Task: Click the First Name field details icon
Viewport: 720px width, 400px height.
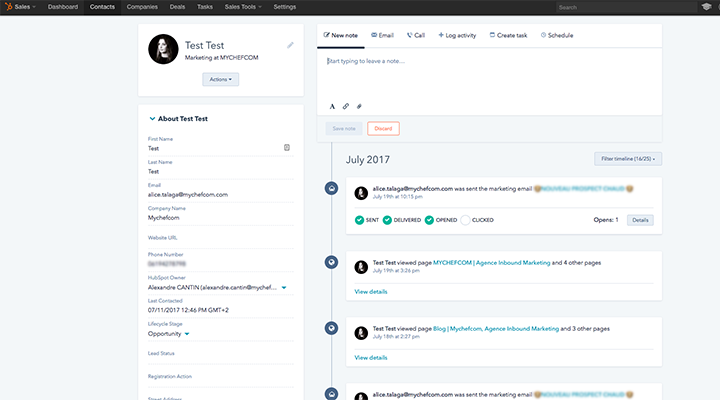Action: (x=287, y=147)
